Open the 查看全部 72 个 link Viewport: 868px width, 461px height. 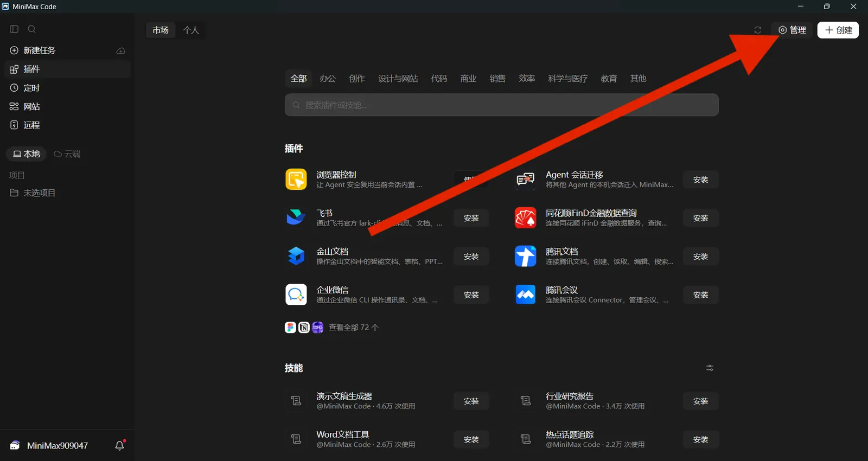[353, 328]
